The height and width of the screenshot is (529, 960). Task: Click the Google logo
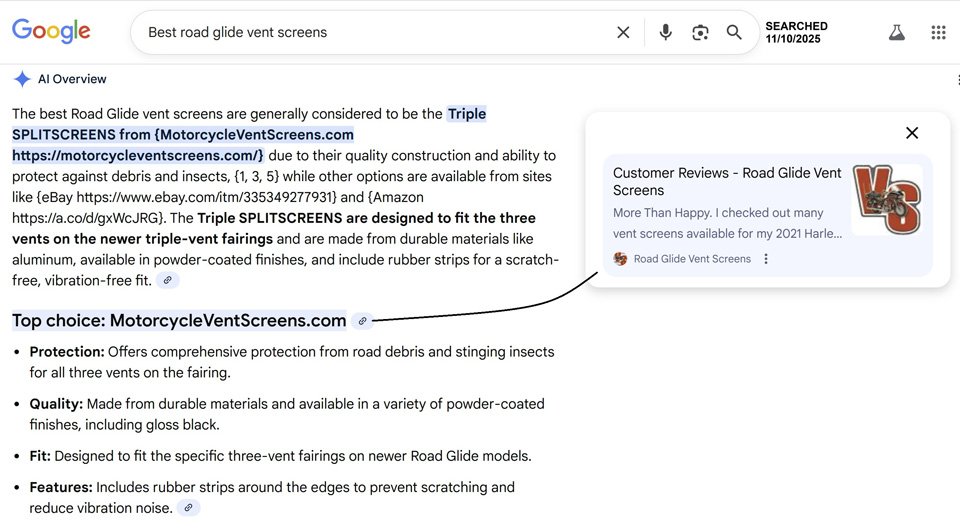51,31
